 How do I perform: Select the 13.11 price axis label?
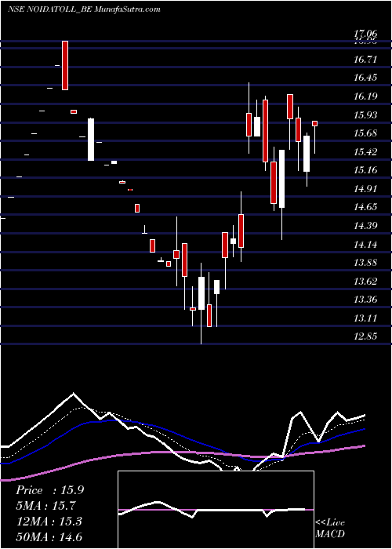coord(365,318)
